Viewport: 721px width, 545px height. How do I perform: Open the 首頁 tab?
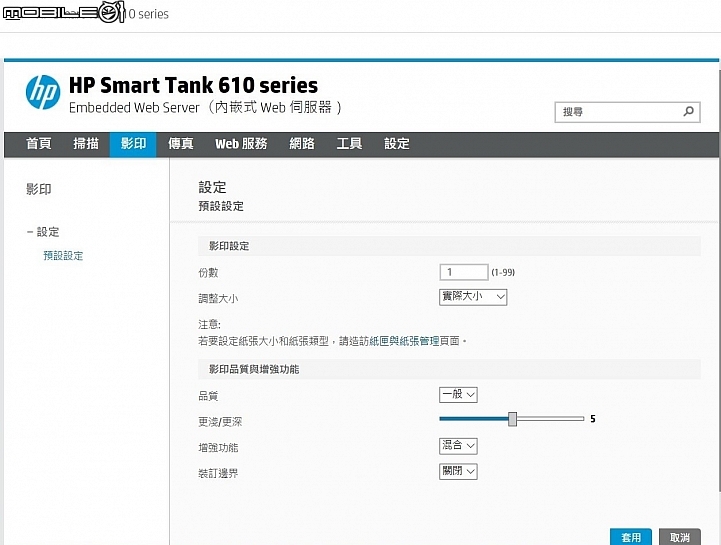[x=39, y=144]
